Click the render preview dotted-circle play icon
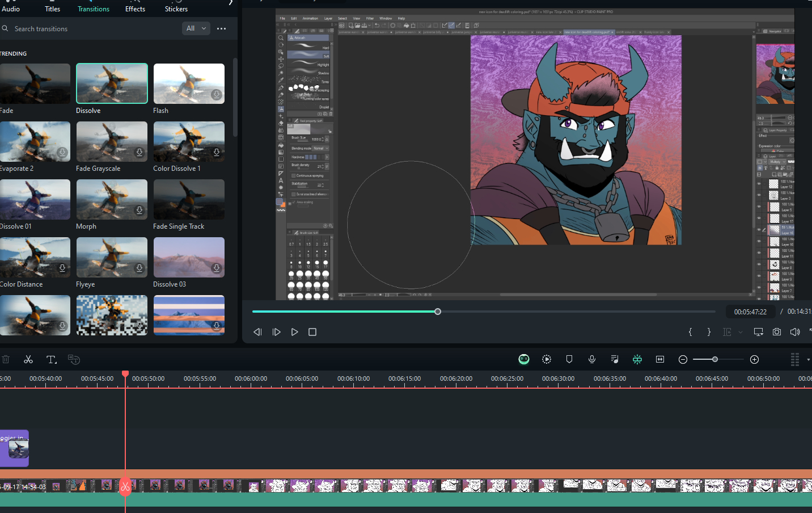Viewport: 812px width, 513px height. (547, 359)
